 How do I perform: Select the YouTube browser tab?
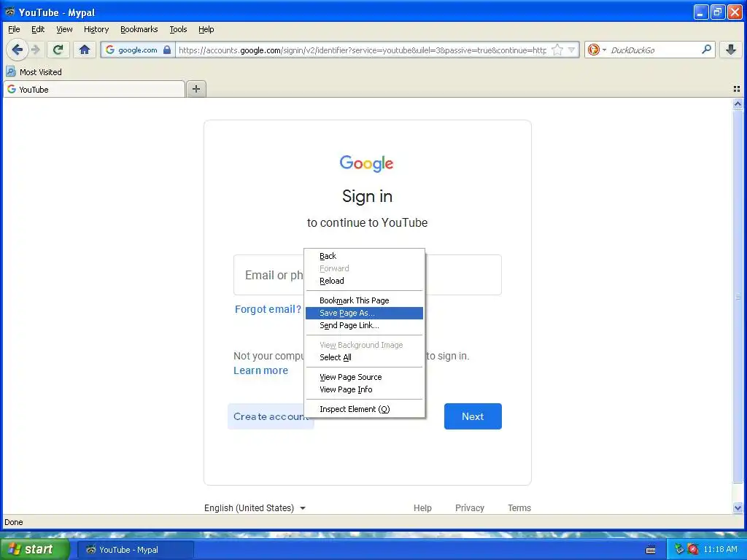coord(94,90)
